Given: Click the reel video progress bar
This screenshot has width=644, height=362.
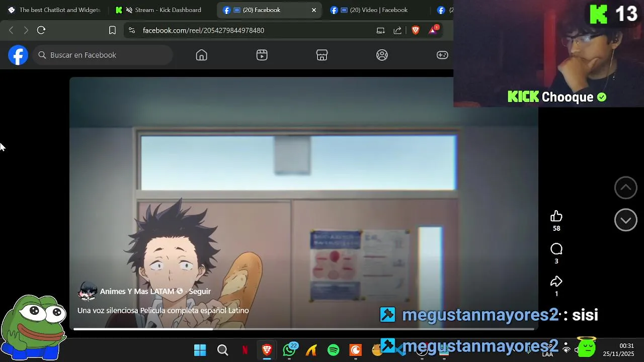Looking at the screenshot, I should pyautogui.click(x=303, y=329).
